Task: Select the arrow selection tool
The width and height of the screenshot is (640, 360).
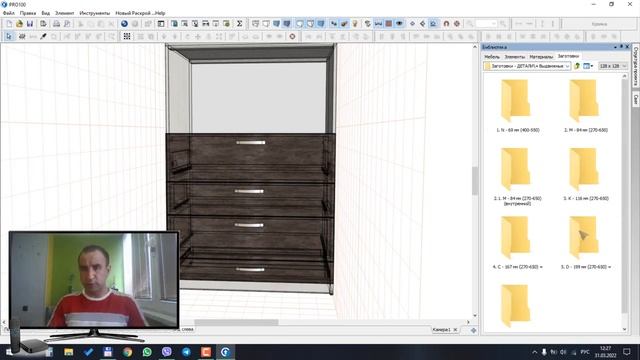Action: point(9,36)
